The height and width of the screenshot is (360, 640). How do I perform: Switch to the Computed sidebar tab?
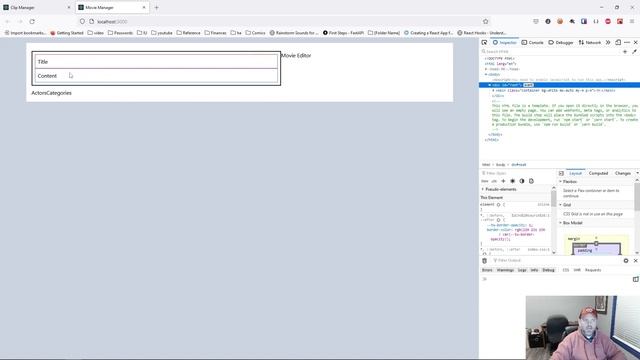598,173
